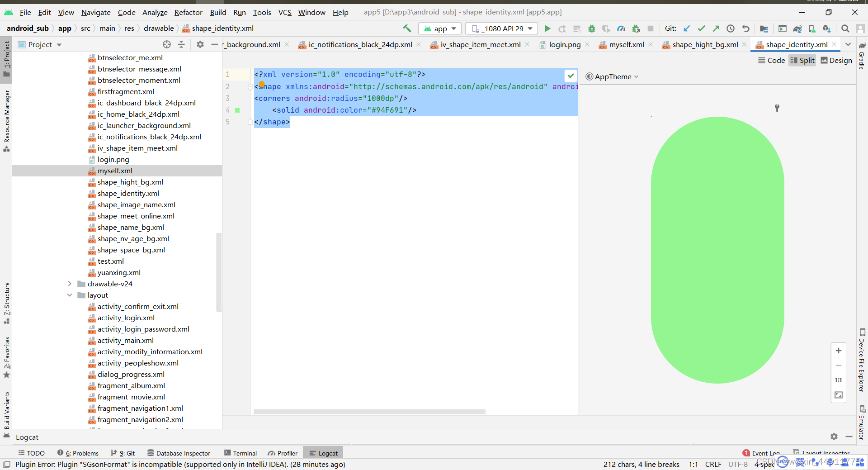
Task: Switch editor to Split view
Action: pos(802,60)
